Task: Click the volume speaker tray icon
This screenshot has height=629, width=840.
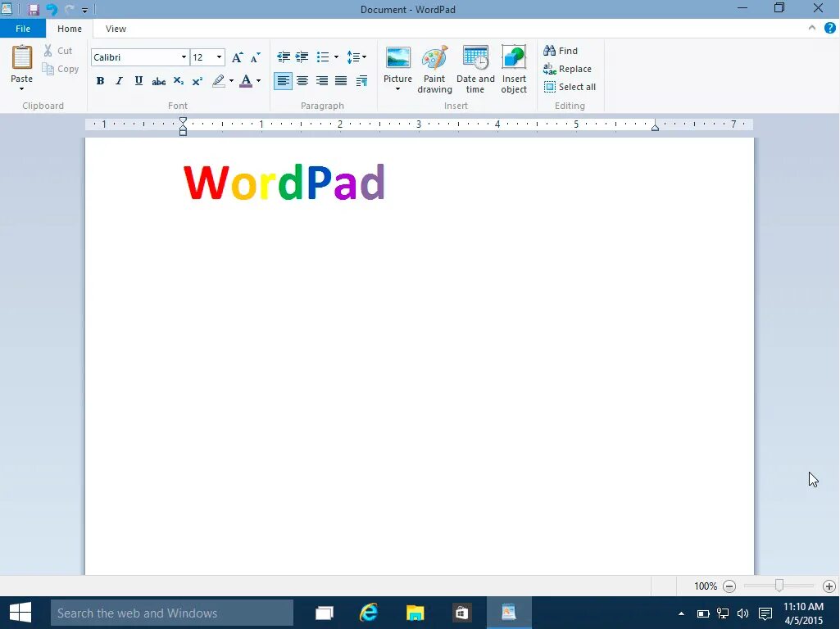Action: point(743,613)
